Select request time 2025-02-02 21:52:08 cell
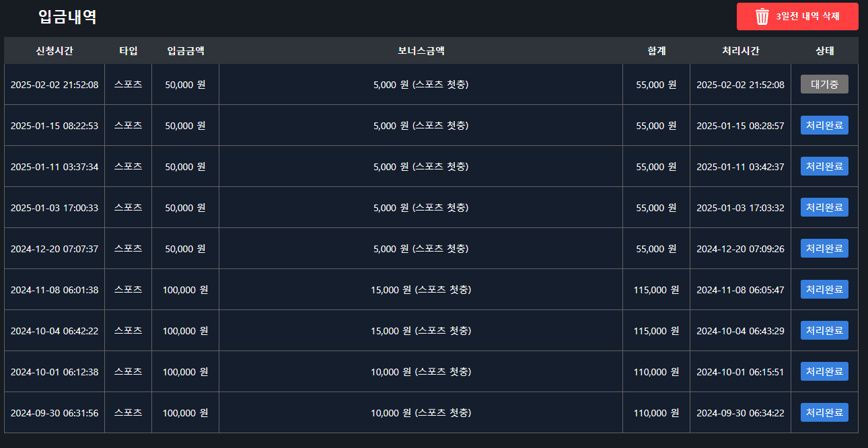The image size is (868, 448). [x=55, y=85]
